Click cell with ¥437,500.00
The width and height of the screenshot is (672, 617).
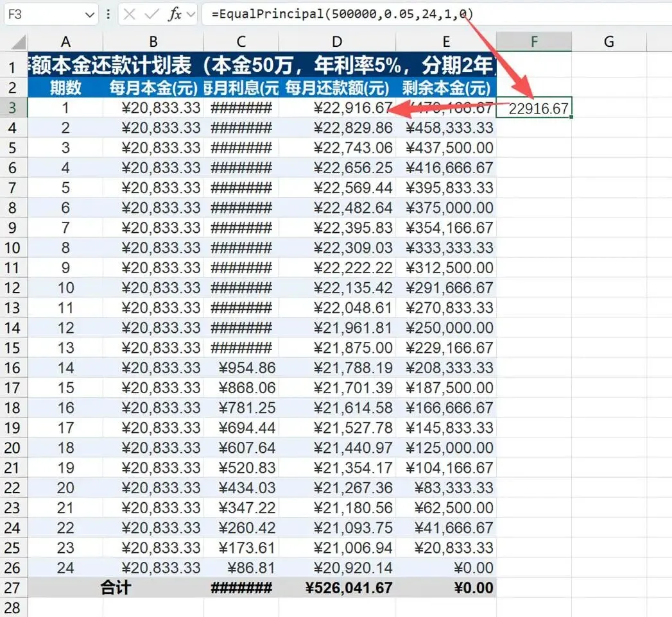click(x=445, y=148)
